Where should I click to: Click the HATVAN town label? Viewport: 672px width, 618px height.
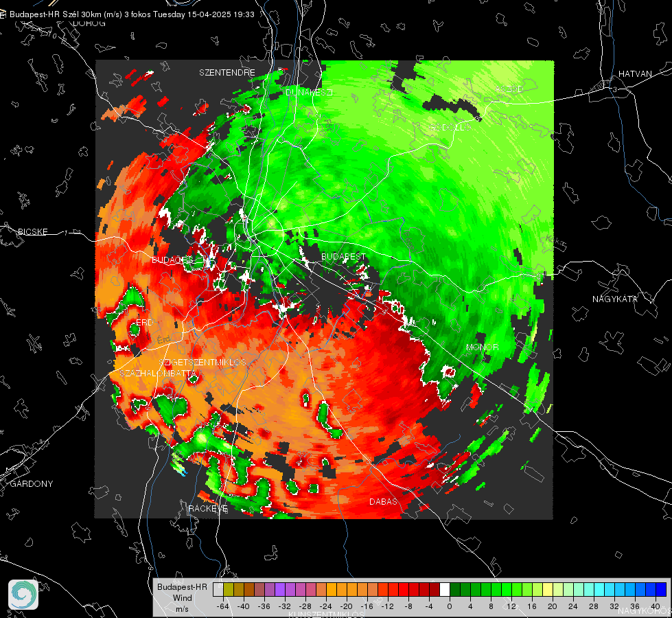point(635,73)
